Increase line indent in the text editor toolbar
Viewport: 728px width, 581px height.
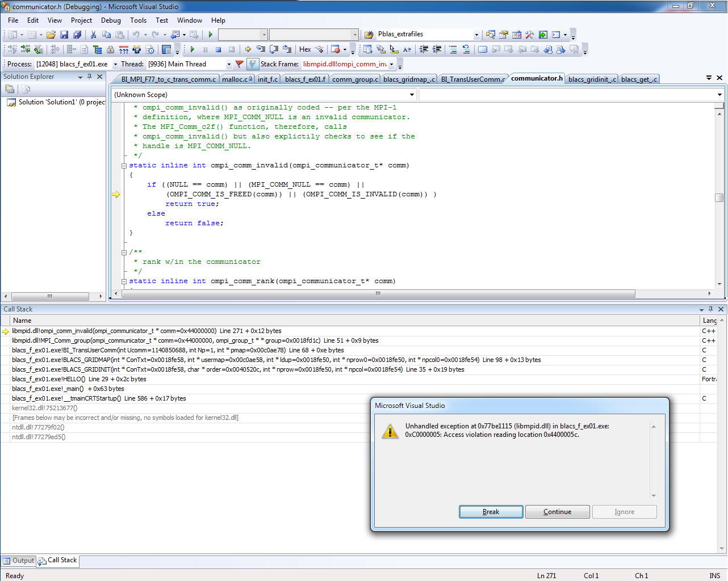(x=437, y=49)
